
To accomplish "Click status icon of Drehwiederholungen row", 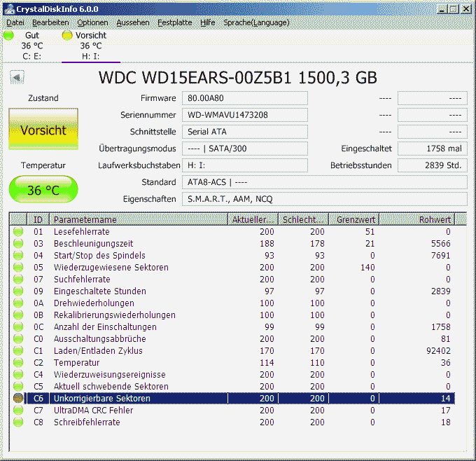I will click(x=18, y=303).
